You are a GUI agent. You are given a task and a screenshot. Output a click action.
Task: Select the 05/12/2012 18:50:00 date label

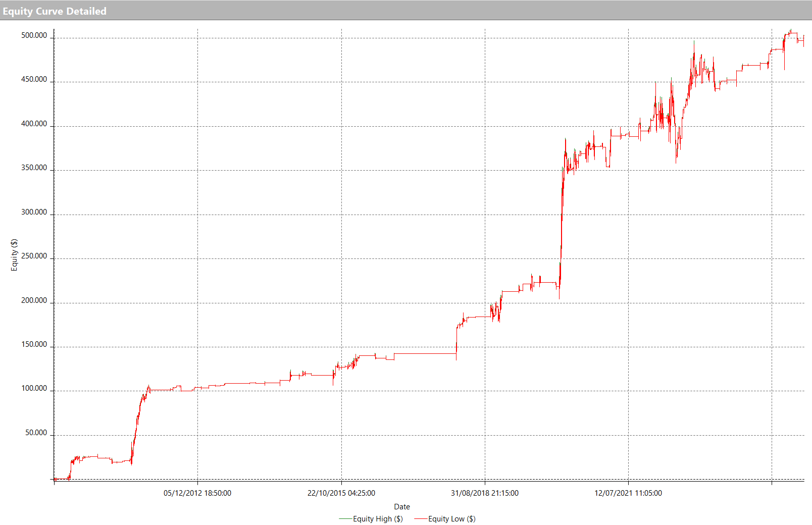point(197,493)
